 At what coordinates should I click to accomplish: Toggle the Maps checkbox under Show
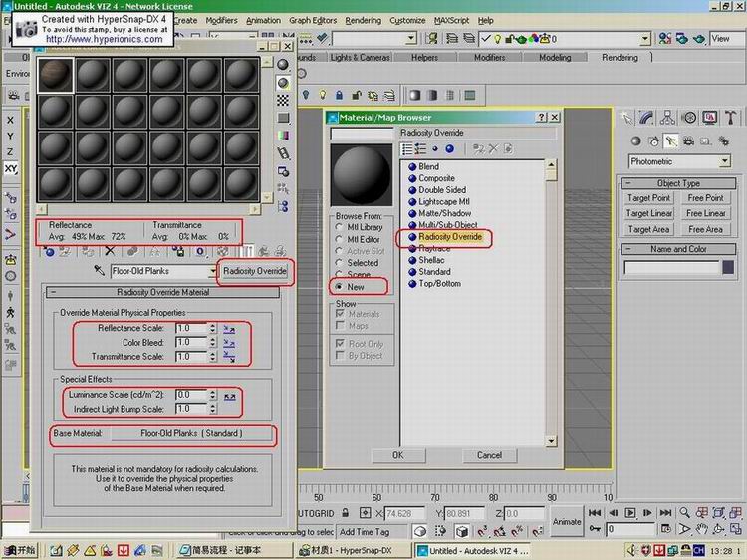tap(340, 326)
